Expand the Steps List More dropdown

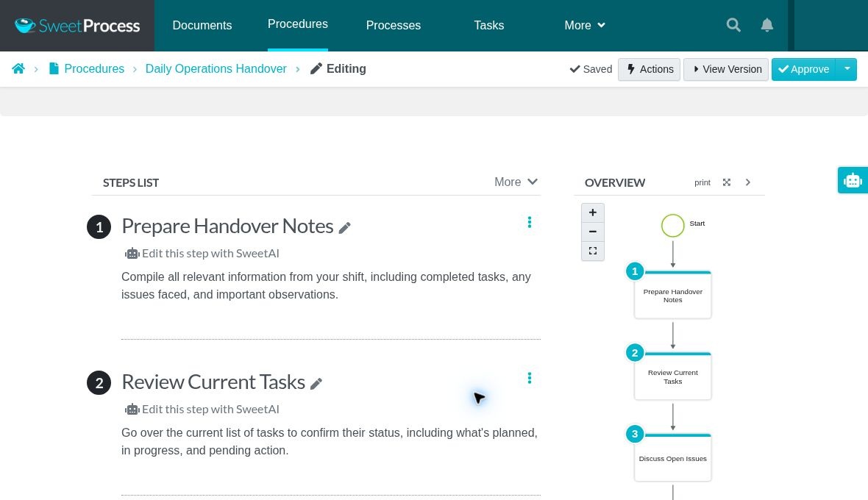[x=516, y=182]
